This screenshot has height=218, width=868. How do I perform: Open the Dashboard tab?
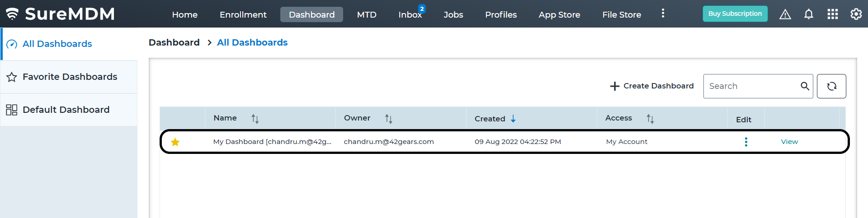pos(312,14)
